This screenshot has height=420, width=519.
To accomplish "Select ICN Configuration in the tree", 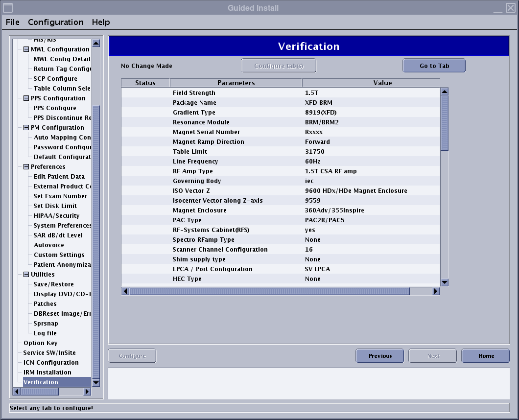I will [x=51, y=363].
